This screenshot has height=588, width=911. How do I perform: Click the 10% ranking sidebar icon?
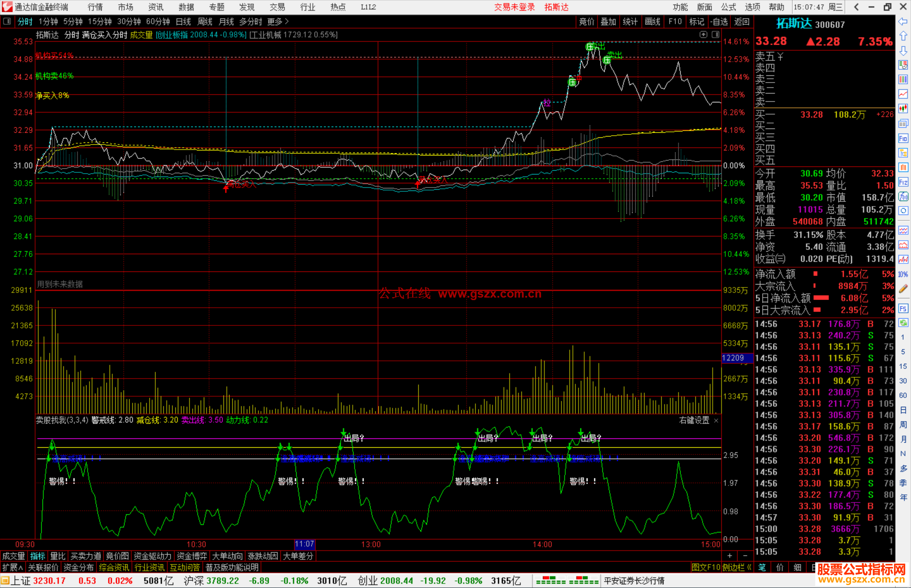[x=903, y=274]
